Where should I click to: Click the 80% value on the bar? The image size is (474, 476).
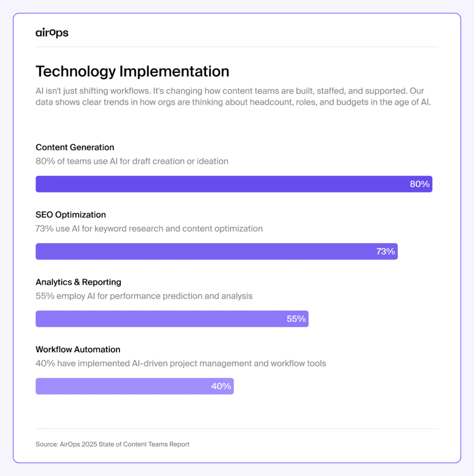420,184
